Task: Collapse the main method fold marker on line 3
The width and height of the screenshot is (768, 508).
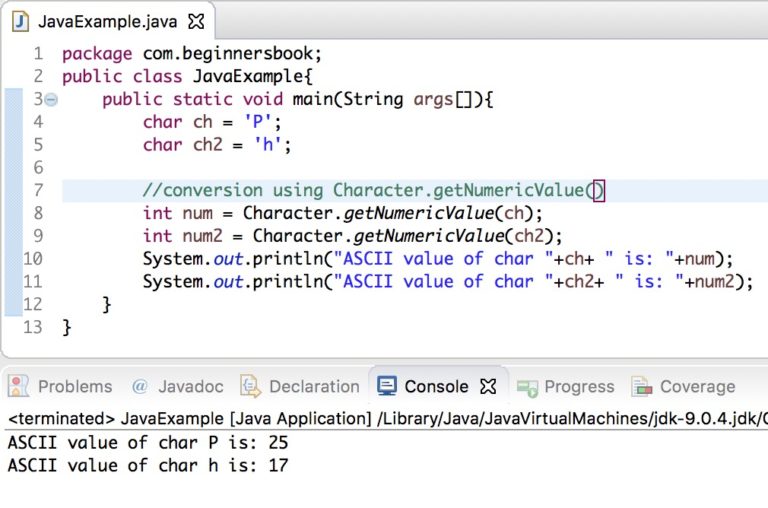Action: pos(51,100)
